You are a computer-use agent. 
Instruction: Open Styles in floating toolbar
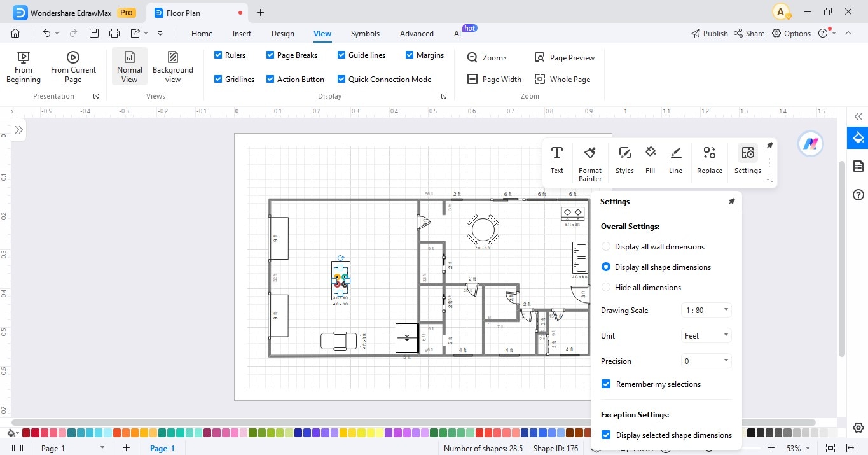point(624,160)
